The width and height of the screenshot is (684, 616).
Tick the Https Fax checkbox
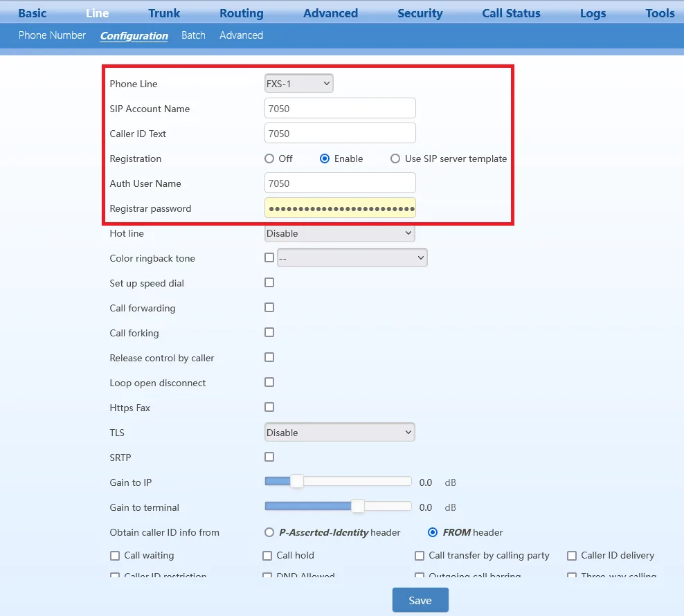point(269,407)
